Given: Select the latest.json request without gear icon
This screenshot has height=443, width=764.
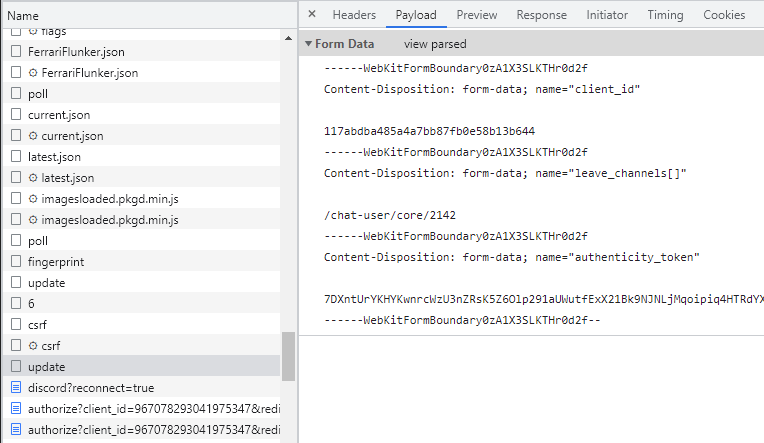Looking at the screenshot, I should pos(54,157).
